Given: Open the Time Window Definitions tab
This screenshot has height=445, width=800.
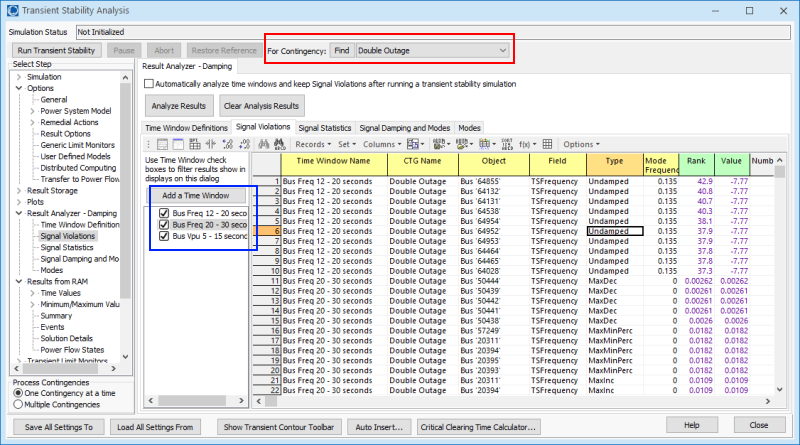Looking at the screenshot, I should [x=187, y=128].
